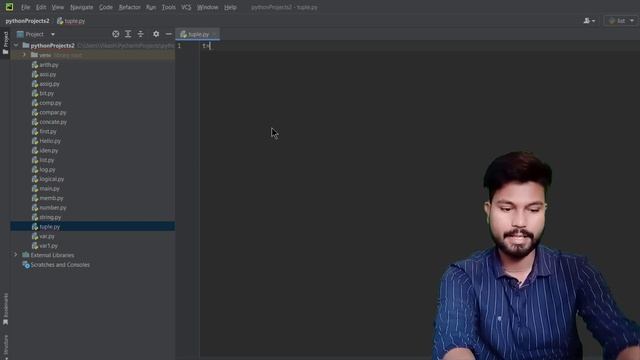
Task: Select the pythonProjects2 root folder
Action: click(x=52, y=45)
